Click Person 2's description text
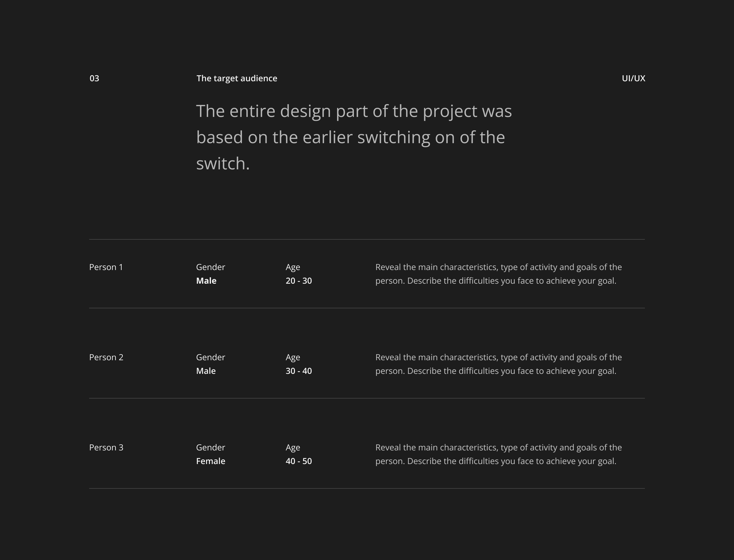 pyautogui.click(x=498, y=364)
